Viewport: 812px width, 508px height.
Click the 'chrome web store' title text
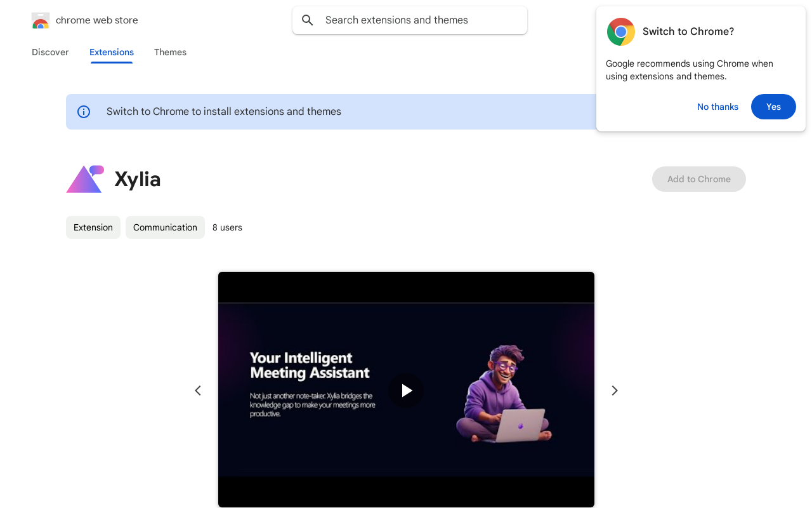[x=96, y=20]
